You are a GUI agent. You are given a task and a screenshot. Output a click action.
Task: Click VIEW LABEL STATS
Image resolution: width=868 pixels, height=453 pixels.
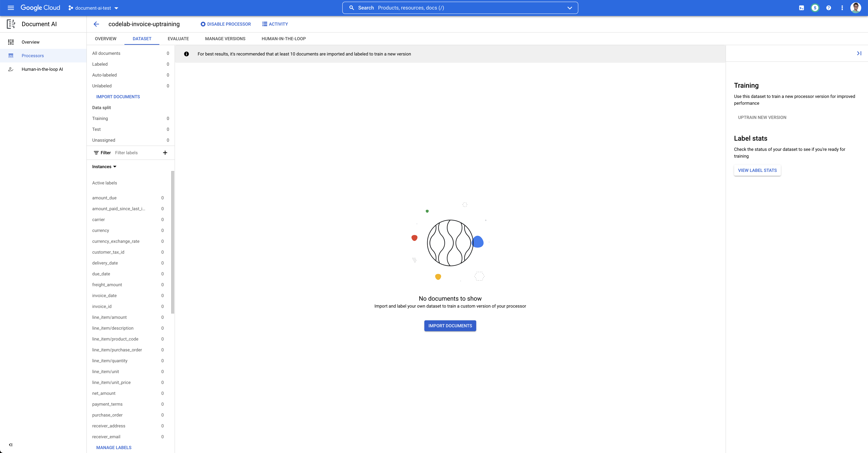[757, 170]
